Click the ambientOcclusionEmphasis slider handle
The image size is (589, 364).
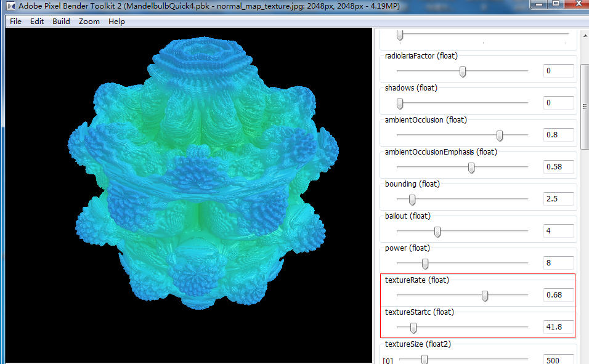pos(471,168)
